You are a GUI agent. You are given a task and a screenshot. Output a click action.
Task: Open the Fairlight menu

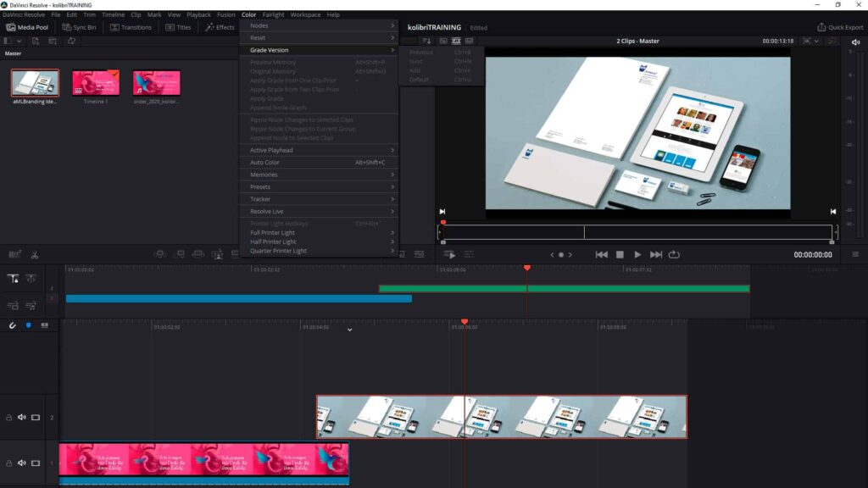[x=273, y=14]
